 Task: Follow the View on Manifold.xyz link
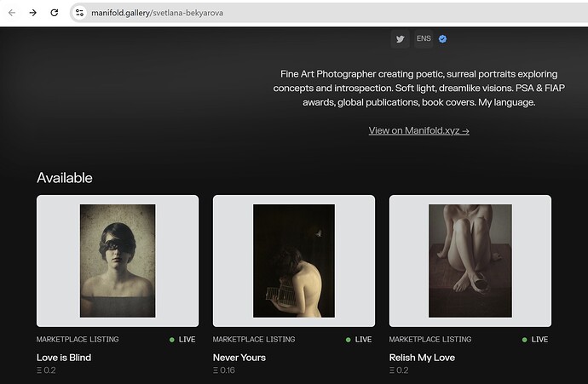click(x=418, y=131)
